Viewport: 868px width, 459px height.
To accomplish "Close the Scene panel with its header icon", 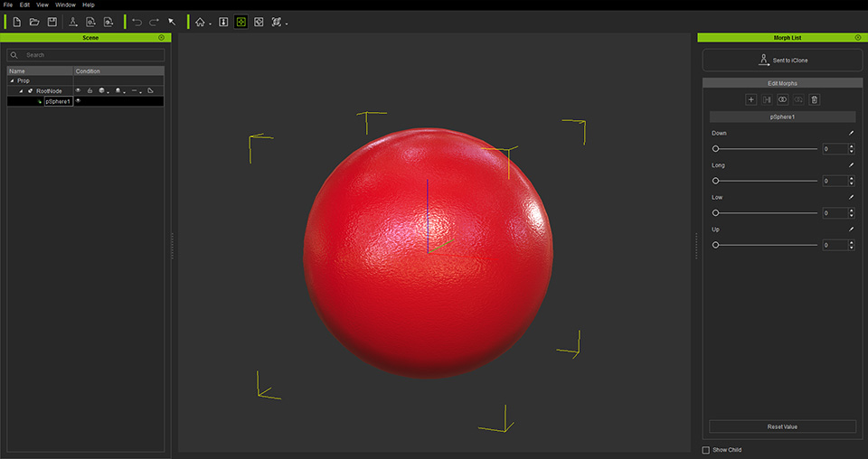I will 161,38.
